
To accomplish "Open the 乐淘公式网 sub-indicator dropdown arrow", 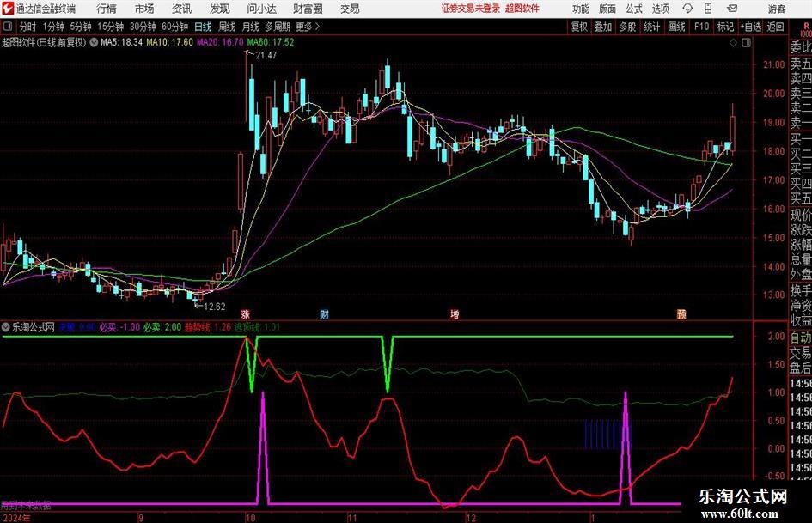I will point(6,327).
